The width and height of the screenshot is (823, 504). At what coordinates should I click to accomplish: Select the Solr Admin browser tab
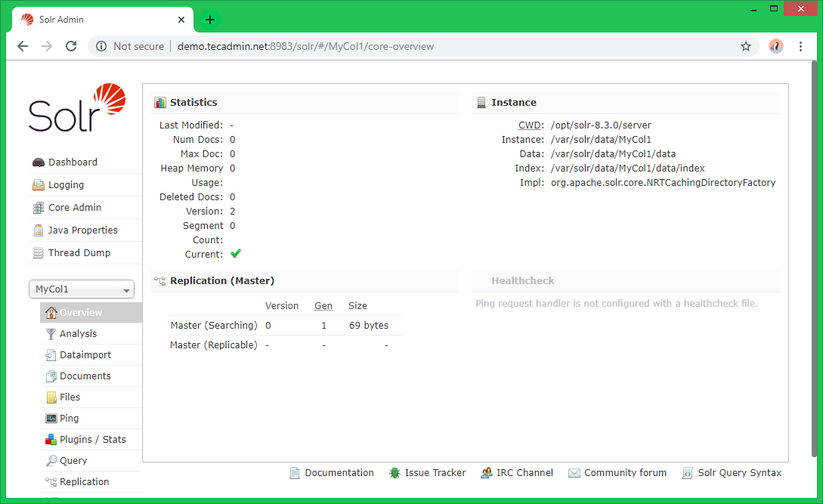coord(103,20)
